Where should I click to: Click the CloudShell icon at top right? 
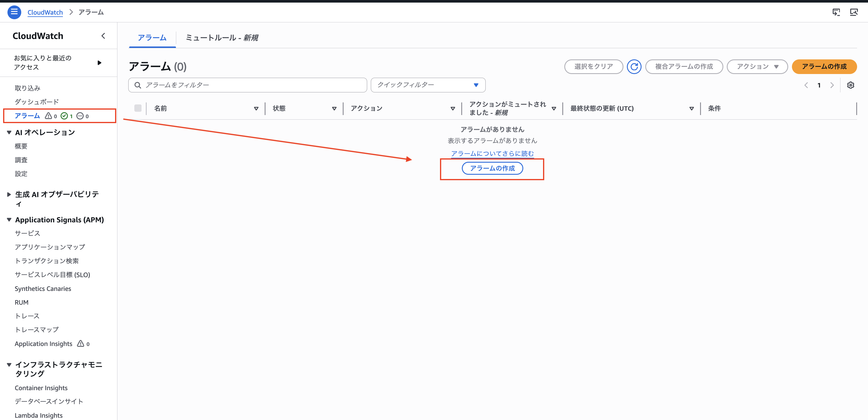[x=836, y=12]
